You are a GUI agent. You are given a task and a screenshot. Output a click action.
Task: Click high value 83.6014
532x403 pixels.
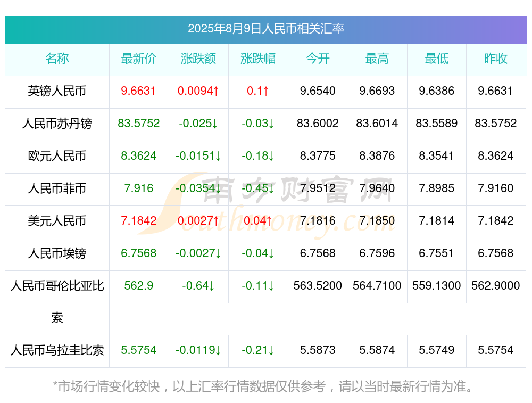377,124
